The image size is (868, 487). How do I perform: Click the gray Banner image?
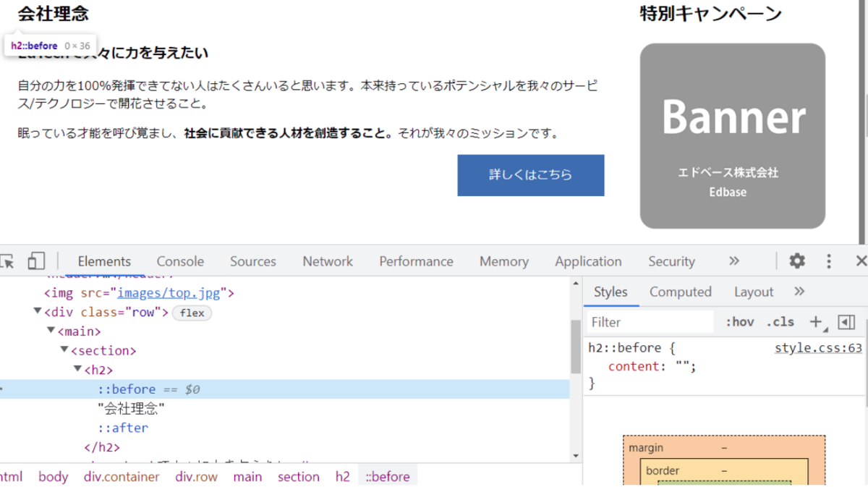[x=733, y=136]
